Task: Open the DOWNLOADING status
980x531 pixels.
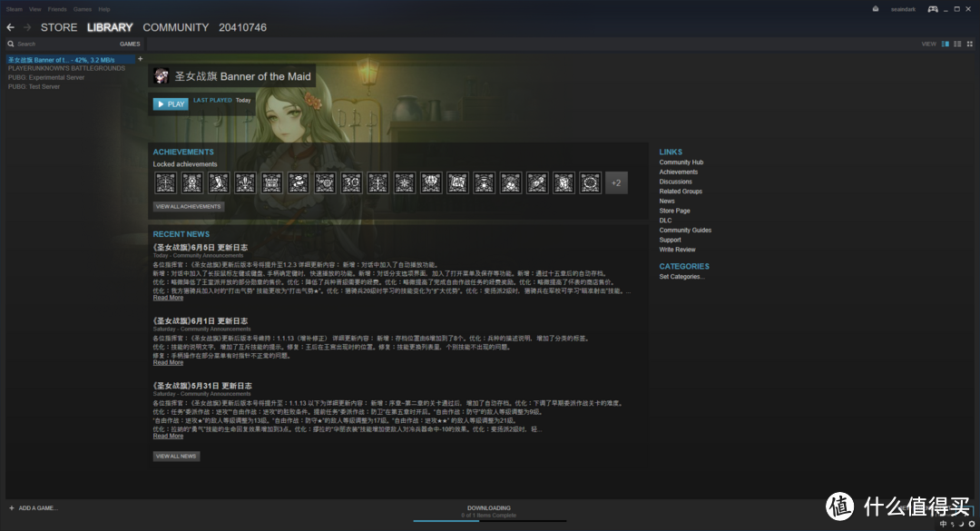Action: tap(489, 508)
